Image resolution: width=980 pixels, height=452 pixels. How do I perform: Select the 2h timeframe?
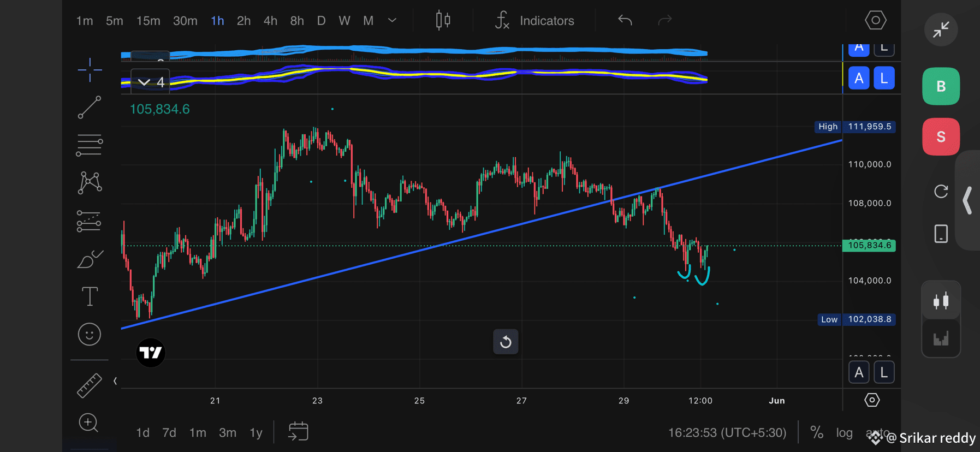(x=243, y=21)
